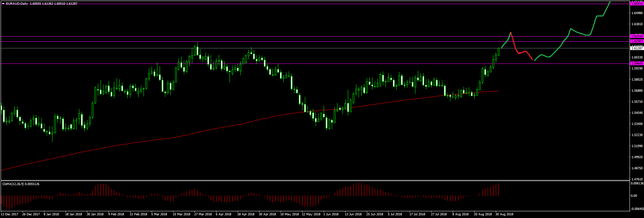Click the current price 1.61287 label
Viewport: 644px width, 218px height.
(x=637, y=48)
